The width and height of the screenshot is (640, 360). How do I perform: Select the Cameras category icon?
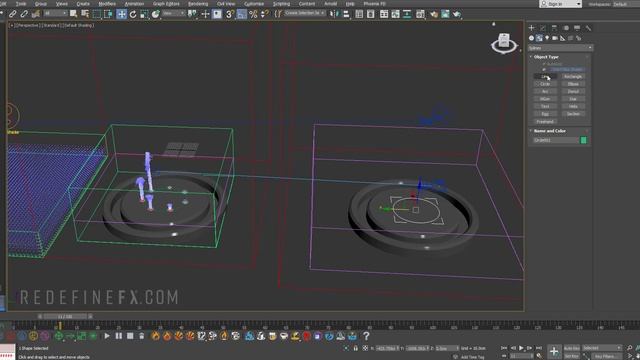coord(555,38)
